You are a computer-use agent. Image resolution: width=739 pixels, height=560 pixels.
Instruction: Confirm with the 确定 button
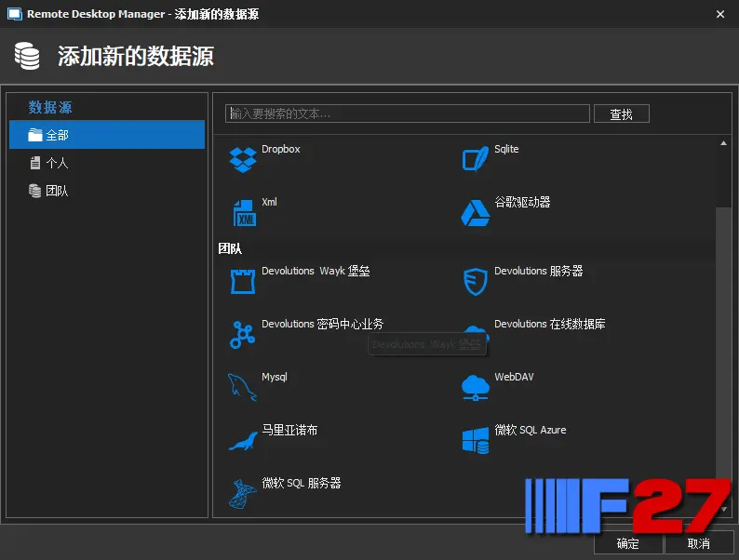pyautogui.click(x=627, y=544)
